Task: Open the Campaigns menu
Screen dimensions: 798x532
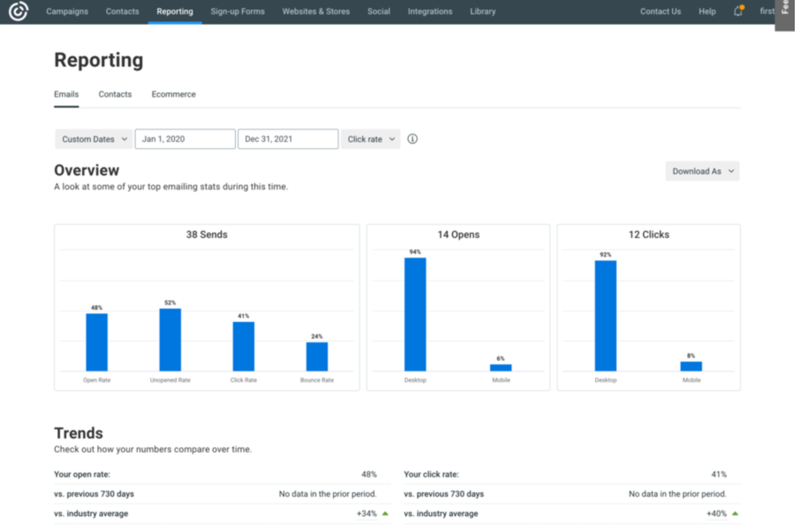Action: (67, 11)
